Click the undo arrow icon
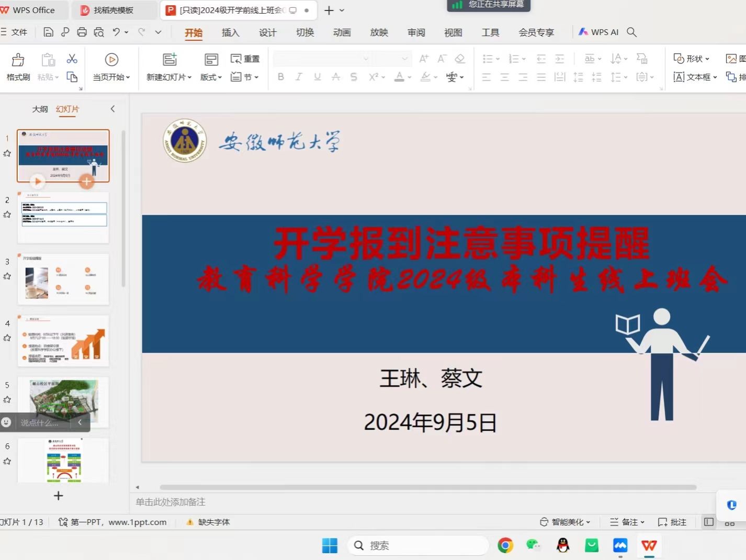 pos(116,32)
